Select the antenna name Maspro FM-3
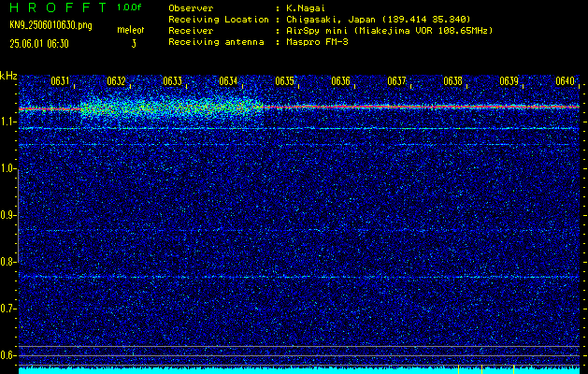 tap(317, 42)
